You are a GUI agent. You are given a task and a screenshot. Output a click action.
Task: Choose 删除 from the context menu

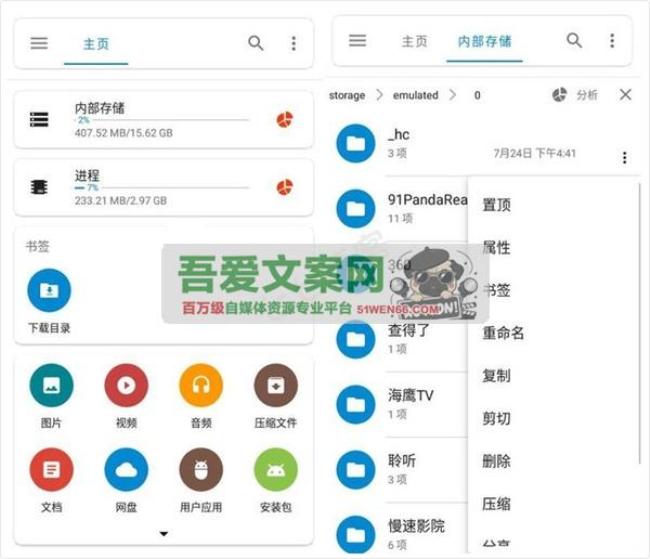tap(496, 461)
